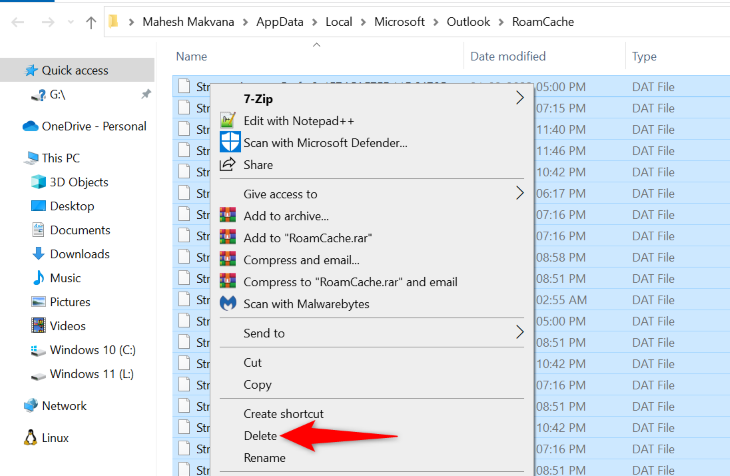Click the 11:46 PM date modified cell
Image resolution: width=730 pixels, height=476 pixels.
click(561, 151)
